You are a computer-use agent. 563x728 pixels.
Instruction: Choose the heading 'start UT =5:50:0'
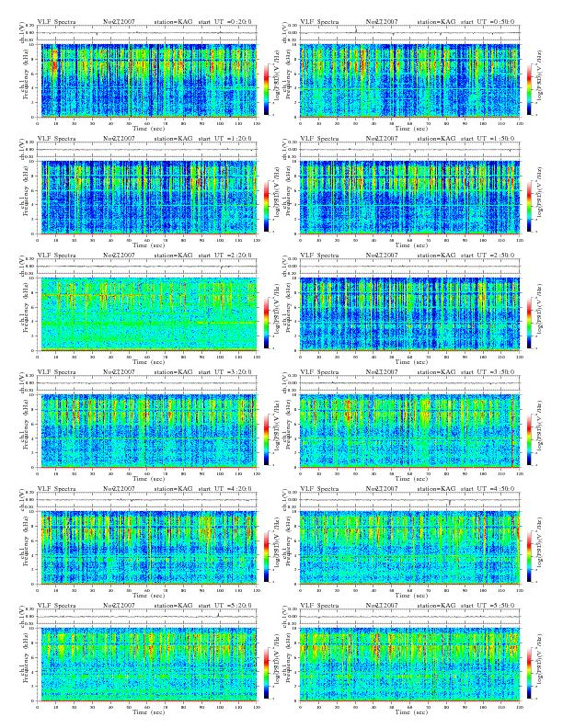click(x=488, y=606)
